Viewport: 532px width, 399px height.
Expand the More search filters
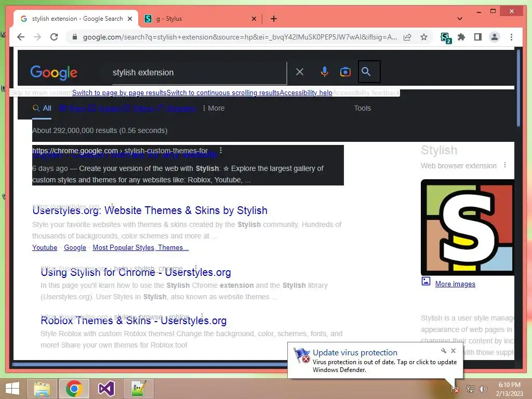pyautogui.click(x=214, y=108)
